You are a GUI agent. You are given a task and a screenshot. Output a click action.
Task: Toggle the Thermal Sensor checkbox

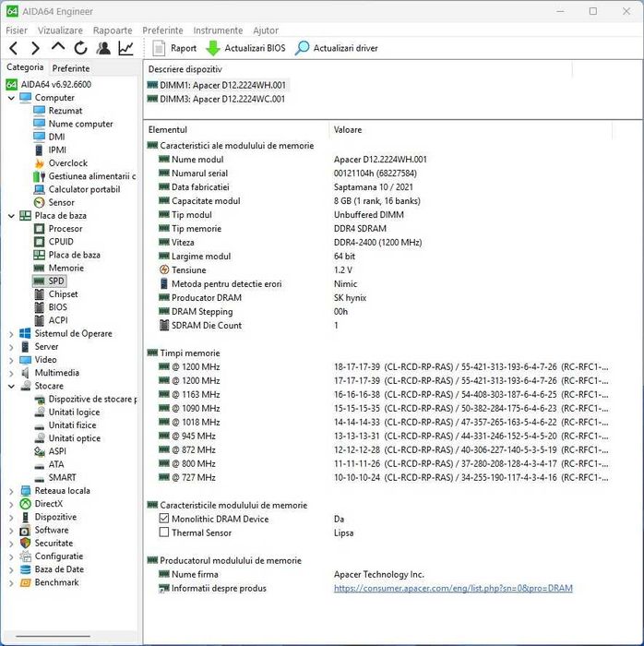pyautogui.click(x=164, y=532)
